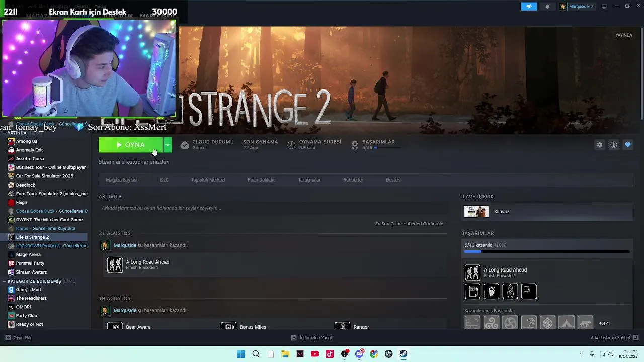Open the gas pump achievement icon
Screen dimensions: 644x362
coord(472,291)
